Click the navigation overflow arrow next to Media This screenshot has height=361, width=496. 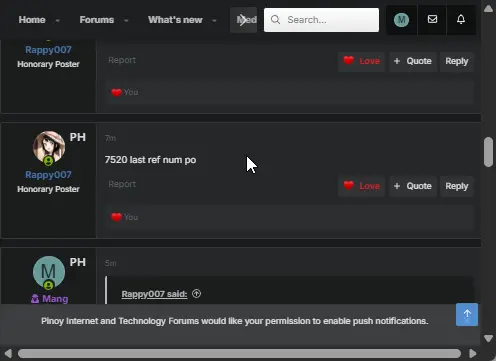pyautogui.click(x=243, y=20)
